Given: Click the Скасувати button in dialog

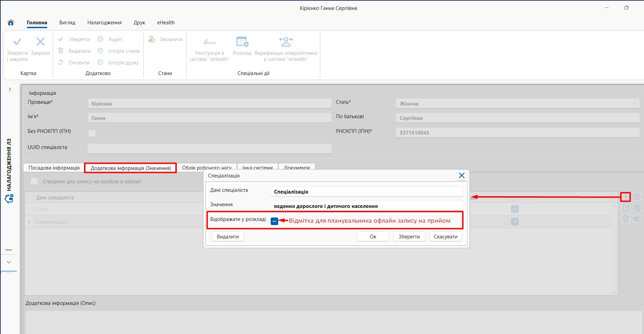Looking at the screenshot, I should click(x=446, y=237).
